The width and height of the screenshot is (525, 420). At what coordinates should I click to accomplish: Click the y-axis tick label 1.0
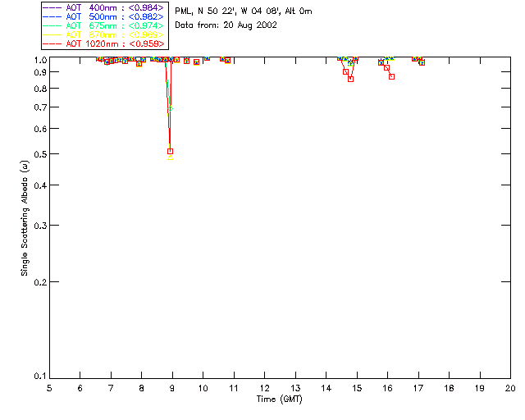[x=40, y=60]
